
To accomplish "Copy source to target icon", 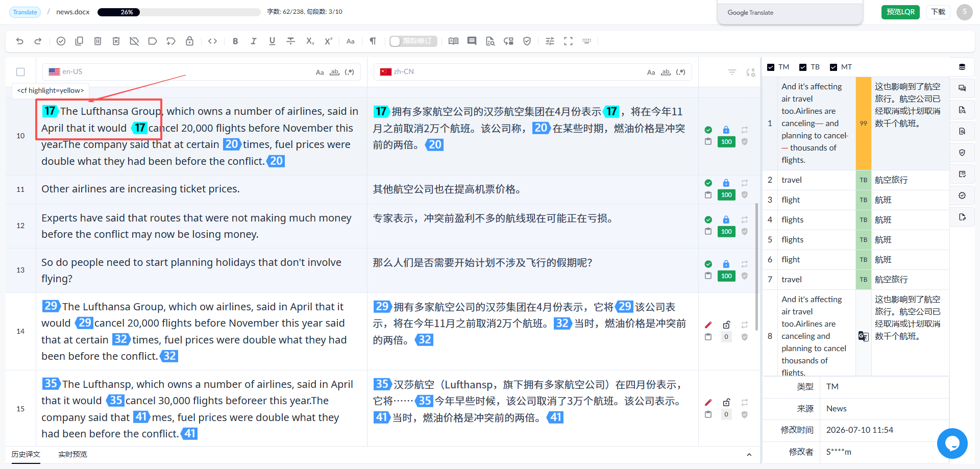I will 79,41.
